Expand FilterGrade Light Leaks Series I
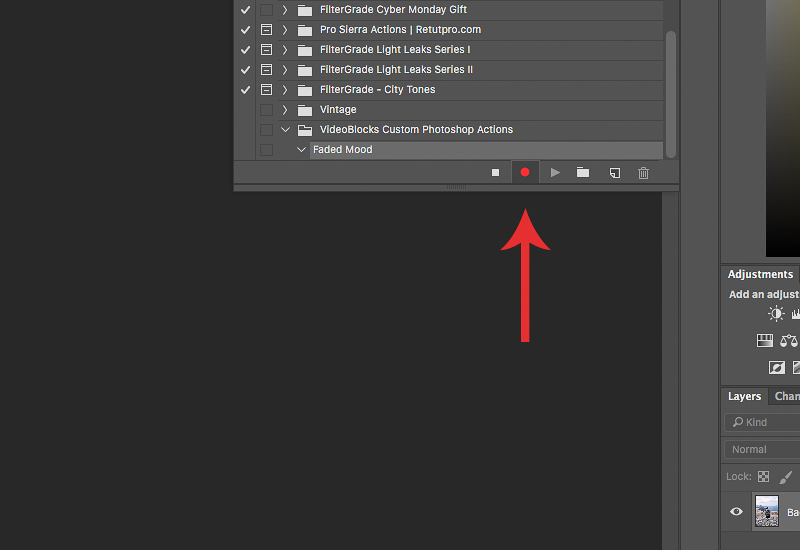The image size is (800, 550). click(285, 49)
